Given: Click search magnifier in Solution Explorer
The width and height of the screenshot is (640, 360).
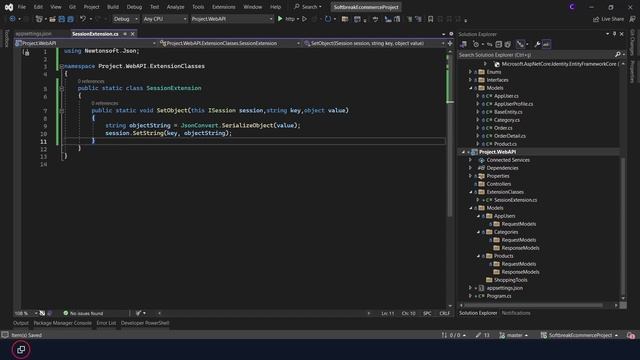Looking at the screenshot, I should coord(618,55).
